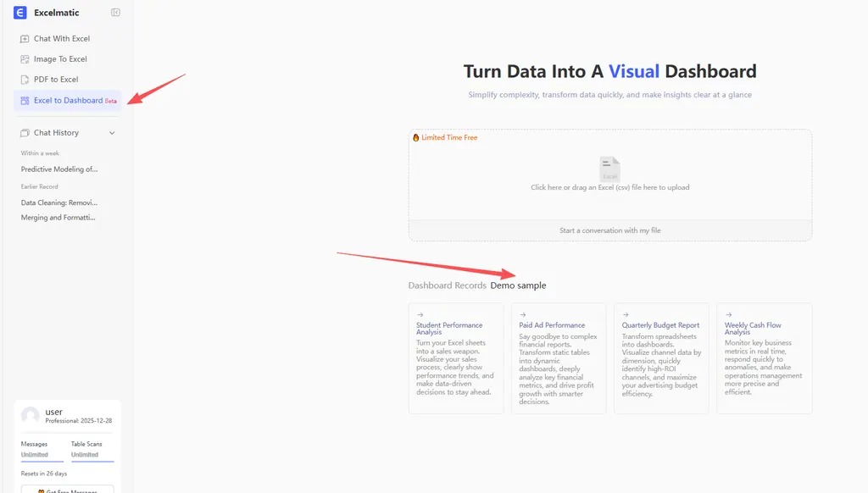Click Start a conversation with my file
Viewport: 868px width, 493px height.
pos(609,230)
